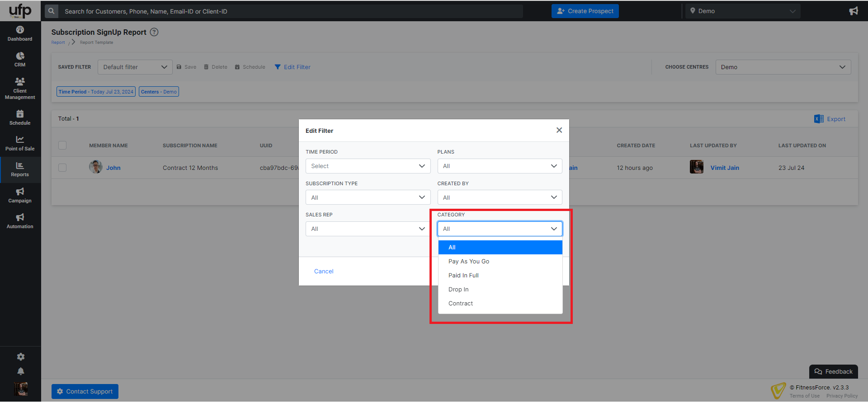868x403 pixels.
Task: Go to Client Management section
Action: (x=20, y=88)
